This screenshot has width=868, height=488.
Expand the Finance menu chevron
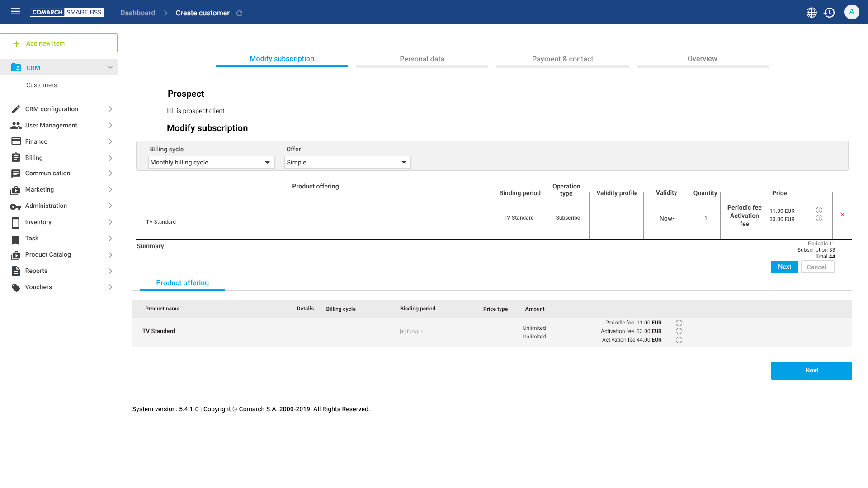[x=110, y=141]
